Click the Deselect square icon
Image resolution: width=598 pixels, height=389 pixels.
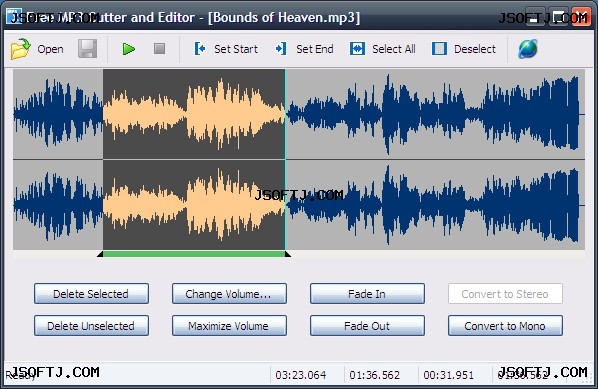click(x=439, y=49)
